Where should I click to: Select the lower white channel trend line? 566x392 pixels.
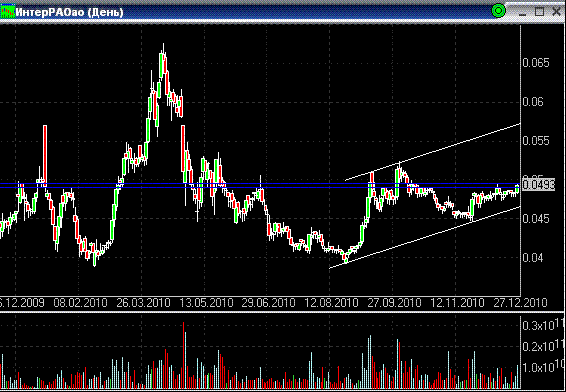click(x=426, y=237)
